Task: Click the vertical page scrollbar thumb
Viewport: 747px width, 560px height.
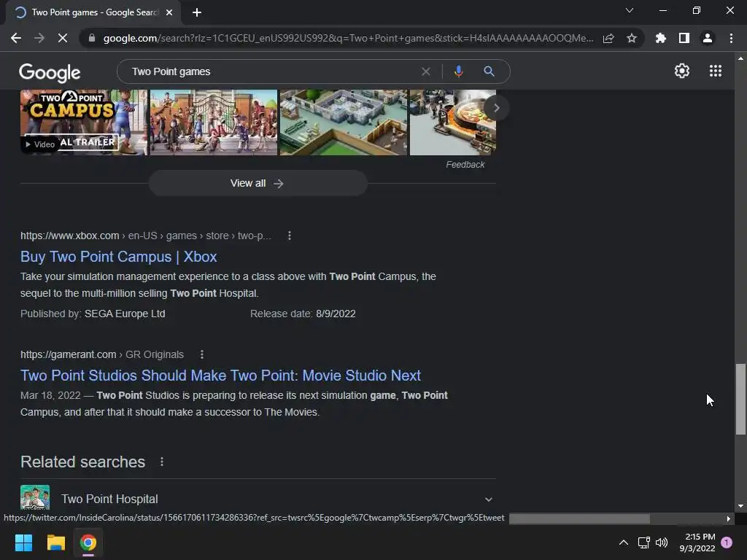Action: (740, 399)
